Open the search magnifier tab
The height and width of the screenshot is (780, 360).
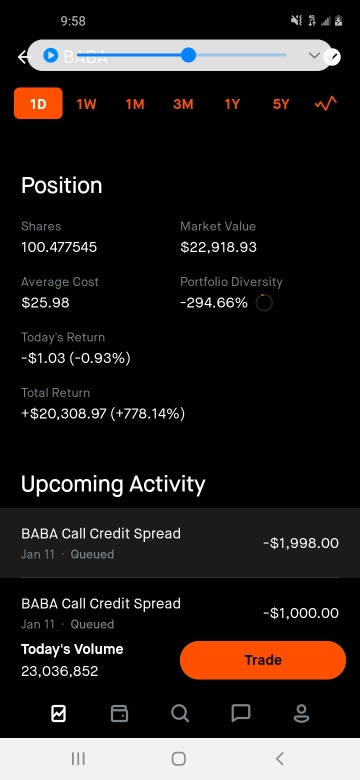point(180,714)
